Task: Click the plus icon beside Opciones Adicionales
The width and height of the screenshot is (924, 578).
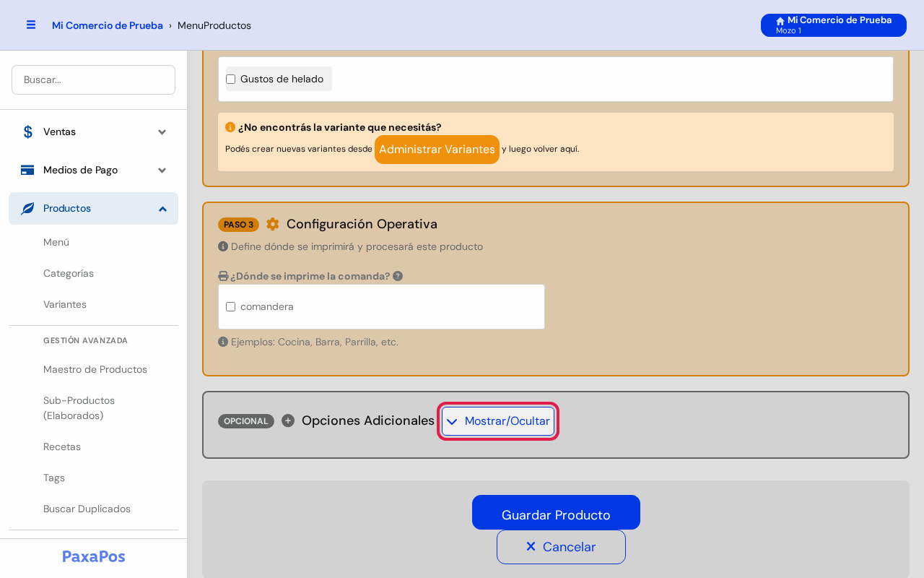Action: [288, 420]
